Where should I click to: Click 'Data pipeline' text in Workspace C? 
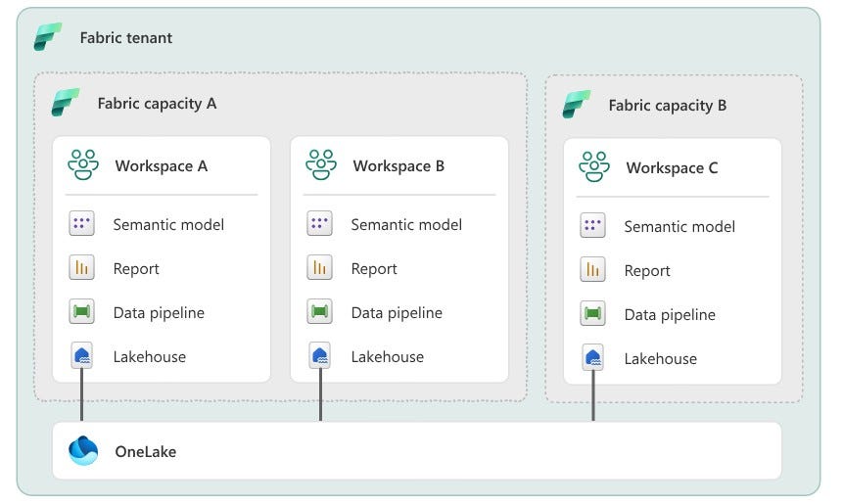(670, 315)
